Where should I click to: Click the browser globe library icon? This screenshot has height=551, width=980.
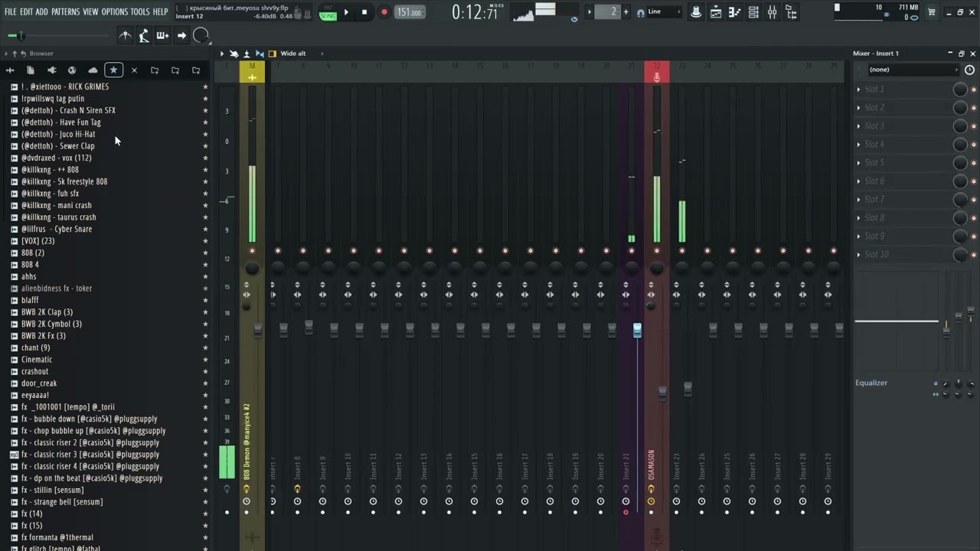(x=72, y=70)
